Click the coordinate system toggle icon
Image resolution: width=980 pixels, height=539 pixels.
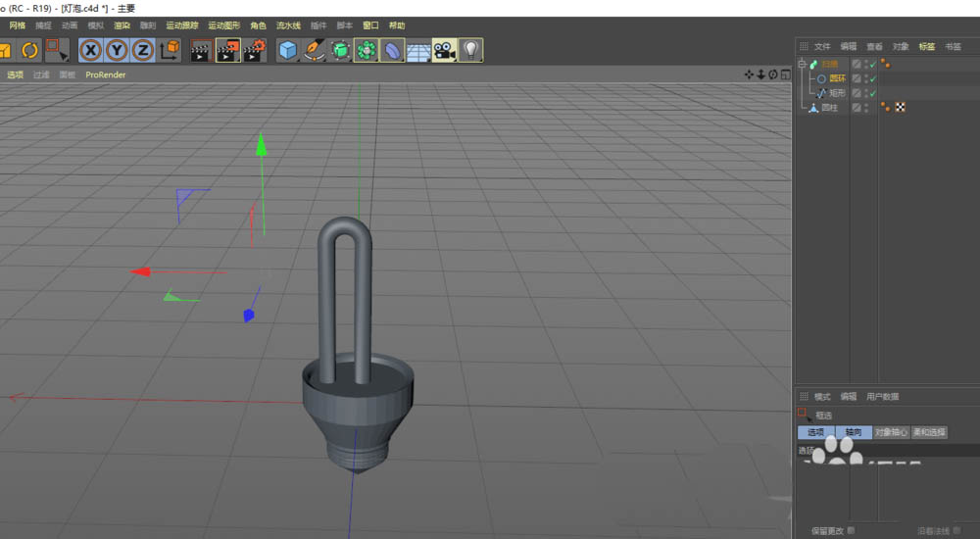[x=170, y=50]
